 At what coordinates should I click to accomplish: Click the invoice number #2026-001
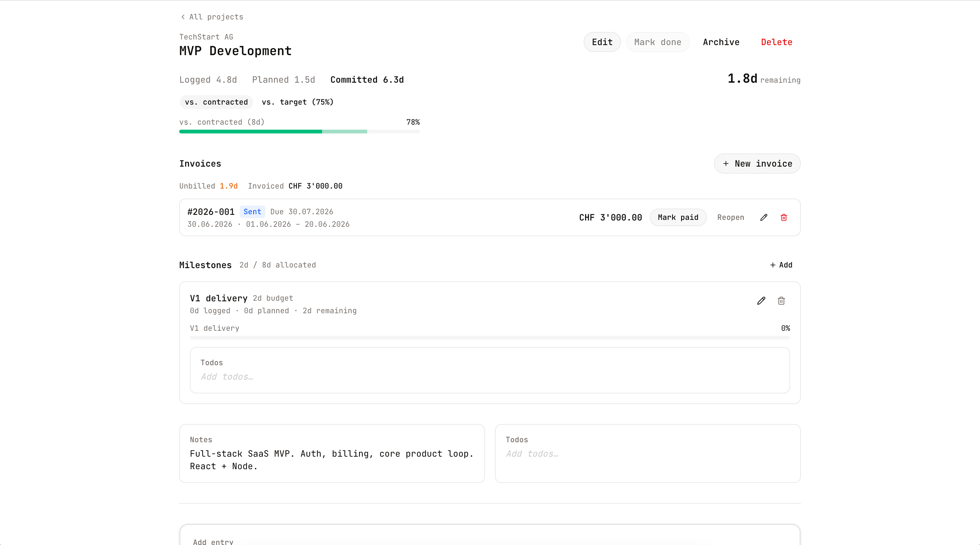pyautogui.click(x=211, y=212)
